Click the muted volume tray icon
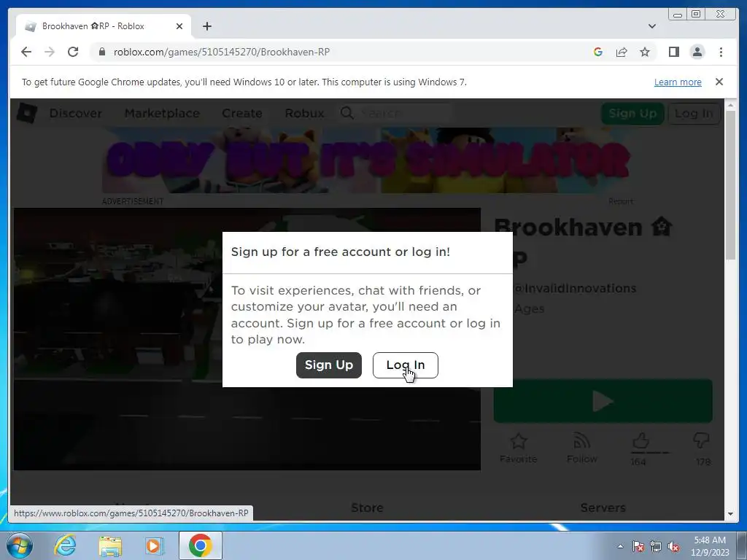The width and height of the screenshot is (747, 560). tap(673, 546)
